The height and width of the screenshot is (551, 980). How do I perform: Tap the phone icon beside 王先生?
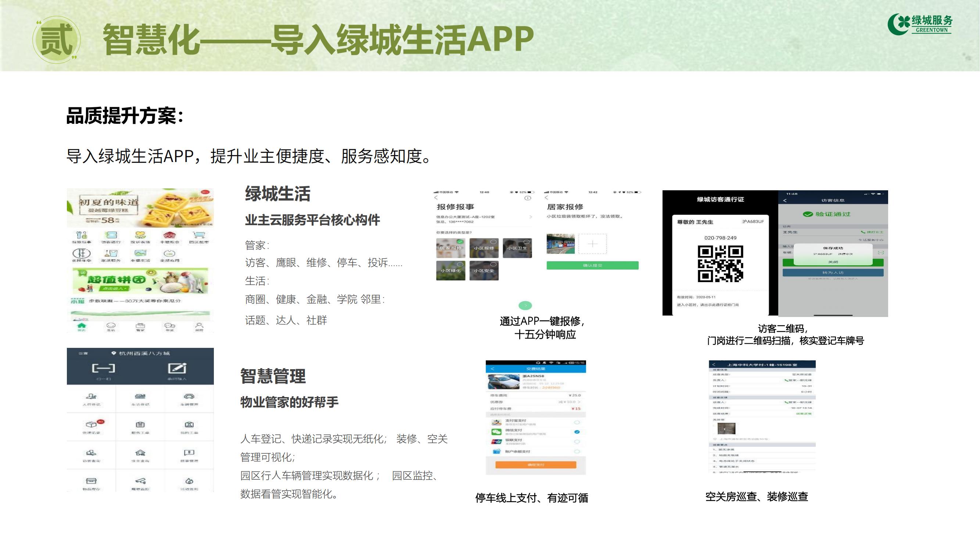863,232
